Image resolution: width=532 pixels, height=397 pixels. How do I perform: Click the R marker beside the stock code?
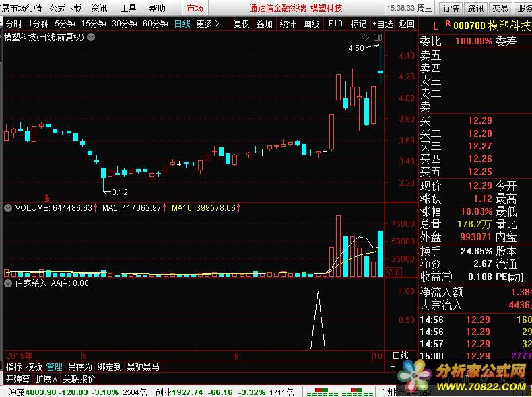448,24
